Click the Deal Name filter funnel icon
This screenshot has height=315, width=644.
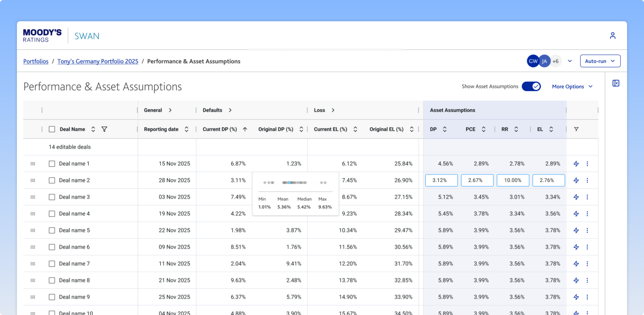coord(104,129)
